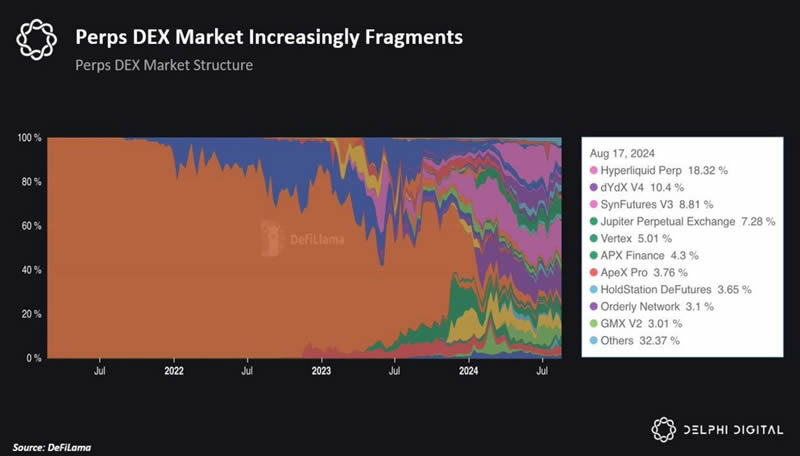Click the Perps DEX Market Structure subtitle
This screenshot has height=456, width=800.
(164, 65)
